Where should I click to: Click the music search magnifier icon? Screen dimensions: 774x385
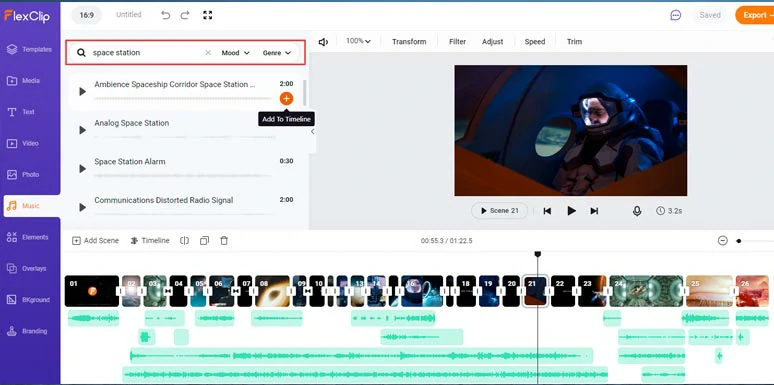pyautogui.click(x=81, y=53)
